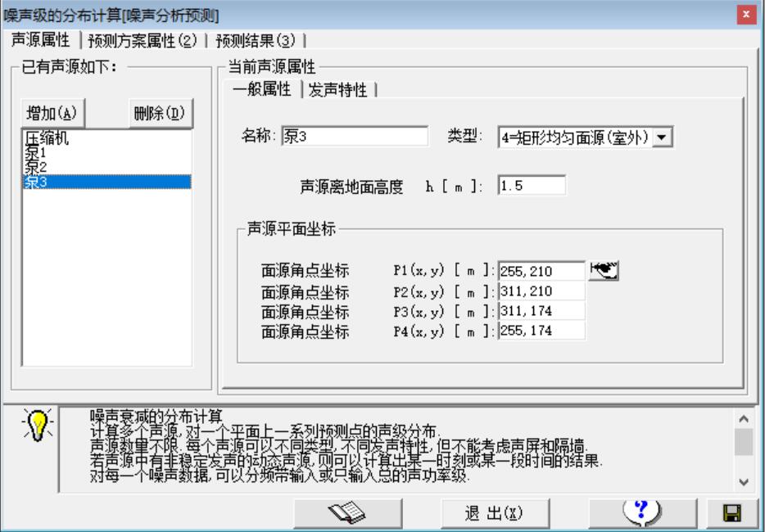Click the description scrollbar thumb
The height and width of the screenshot is (532, 765).
coord(744,442)
